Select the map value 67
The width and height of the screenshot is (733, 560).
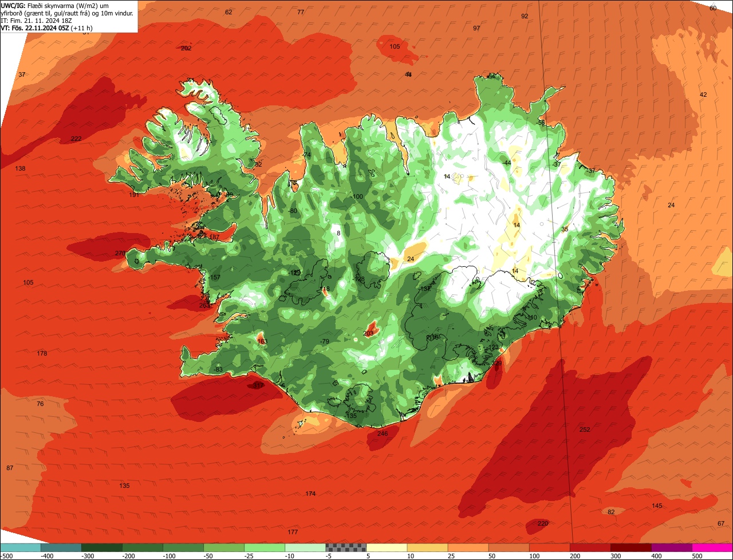(x=721, y=523)
